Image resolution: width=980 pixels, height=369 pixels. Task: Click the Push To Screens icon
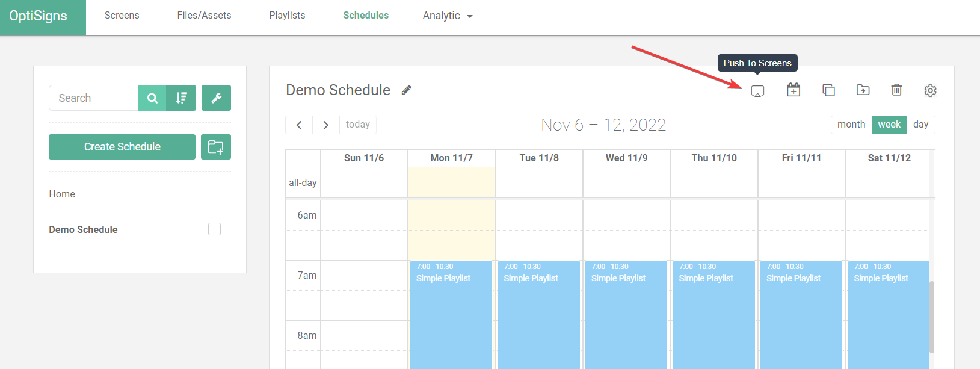pos(757,91)
